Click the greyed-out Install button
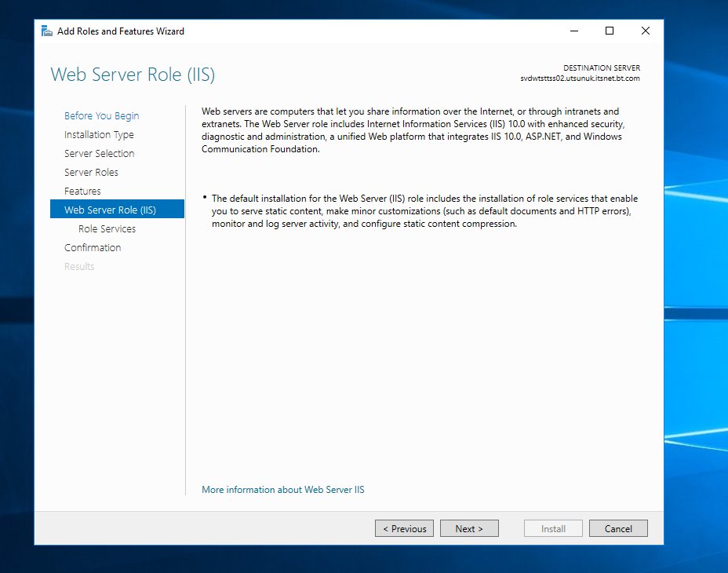Screen dimensions: 728x573 tap(553, 528)
